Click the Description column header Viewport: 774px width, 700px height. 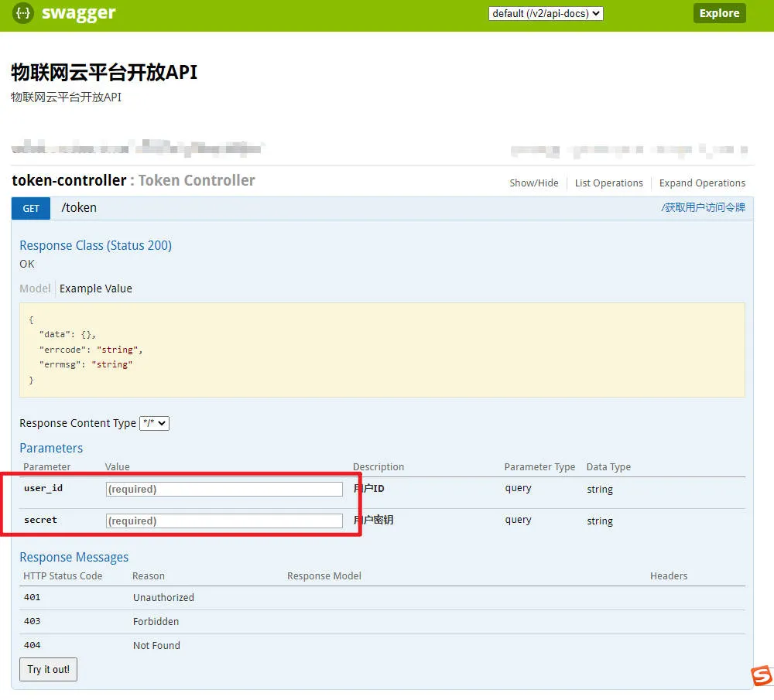(x=378, y=467)
